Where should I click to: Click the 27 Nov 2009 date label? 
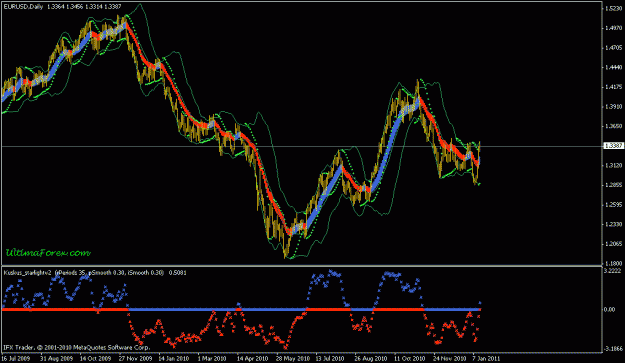coord(135,358)
